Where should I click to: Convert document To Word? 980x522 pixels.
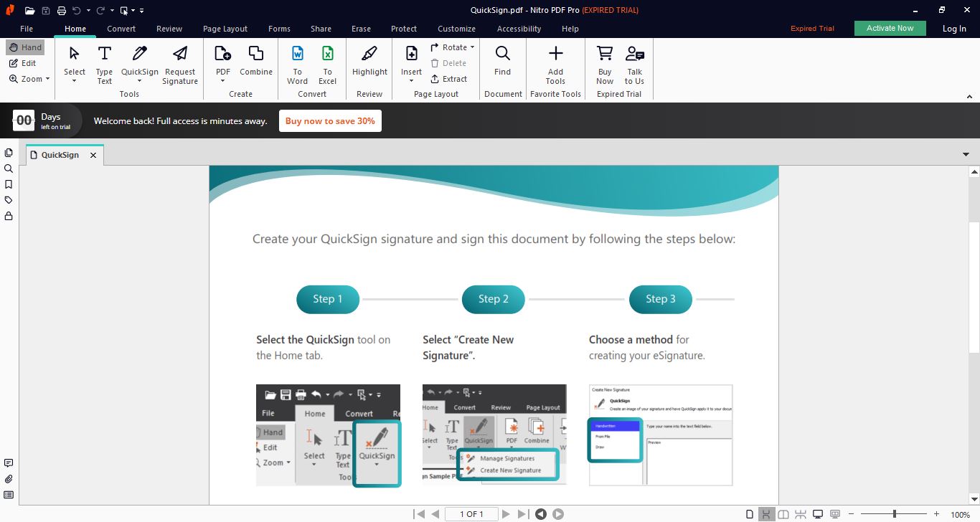298,65
